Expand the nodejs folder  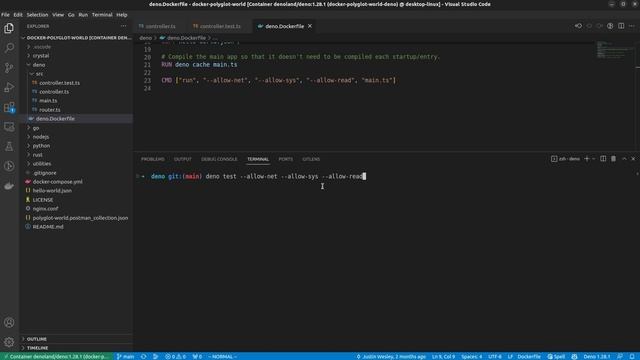click(x=41, y=137)
